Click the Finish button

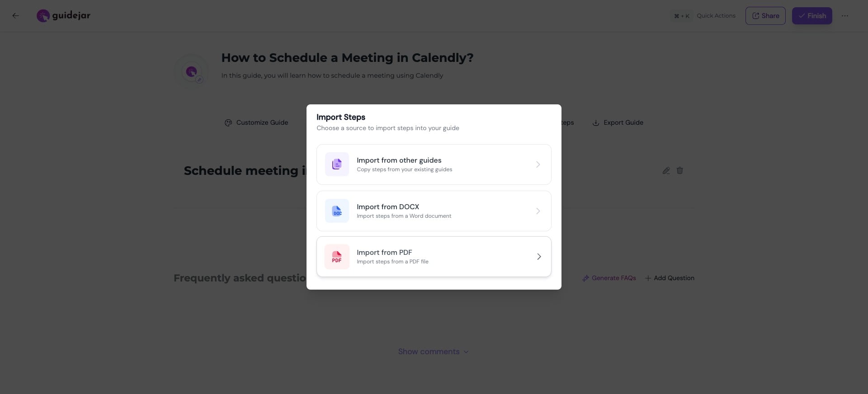tap(811, 16)
